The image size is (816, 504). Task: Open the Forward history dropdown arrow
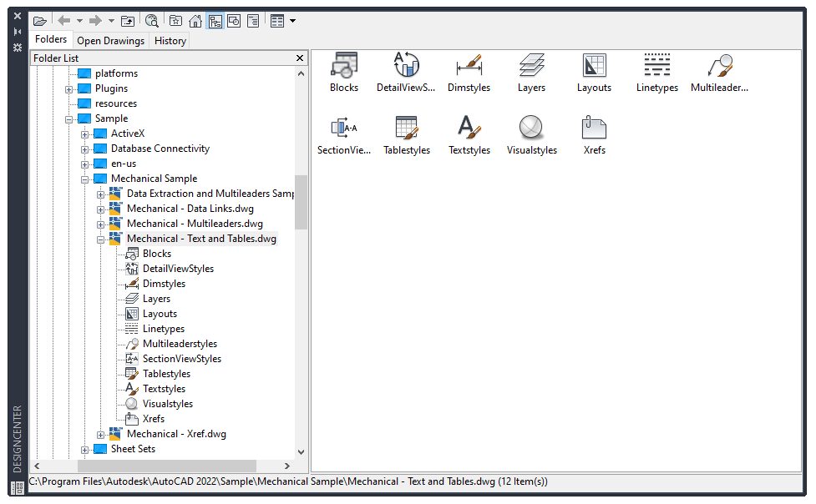pyautogui.click(x=111, y=22)
